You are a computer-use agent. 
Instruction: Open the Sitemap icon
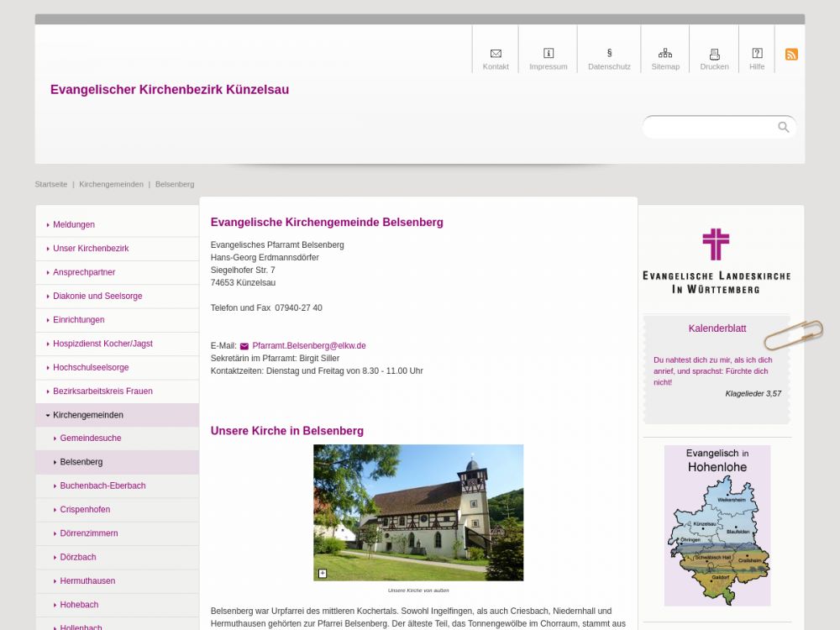click(x=665, y=54)
